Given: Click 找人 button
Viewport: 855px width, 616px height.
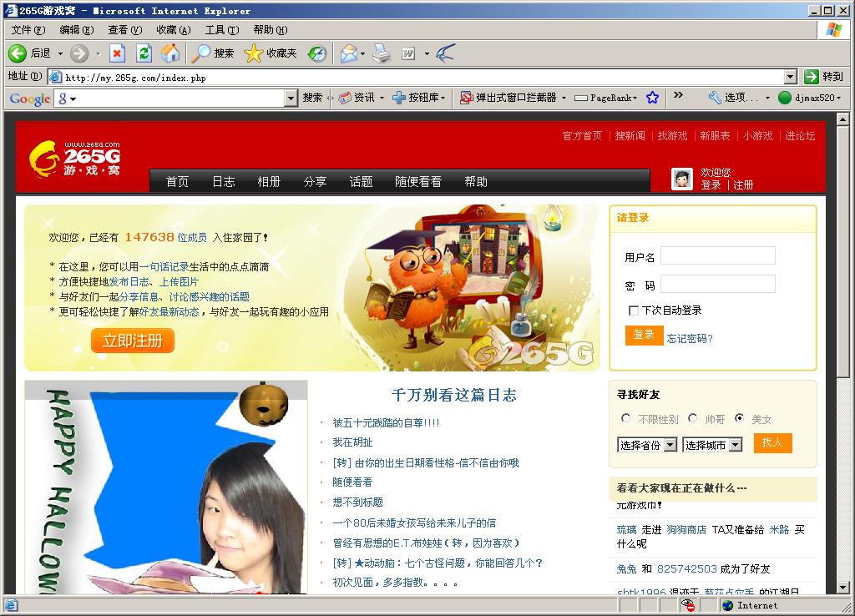Looking at the screenshot, I should [x=772, y=442].
